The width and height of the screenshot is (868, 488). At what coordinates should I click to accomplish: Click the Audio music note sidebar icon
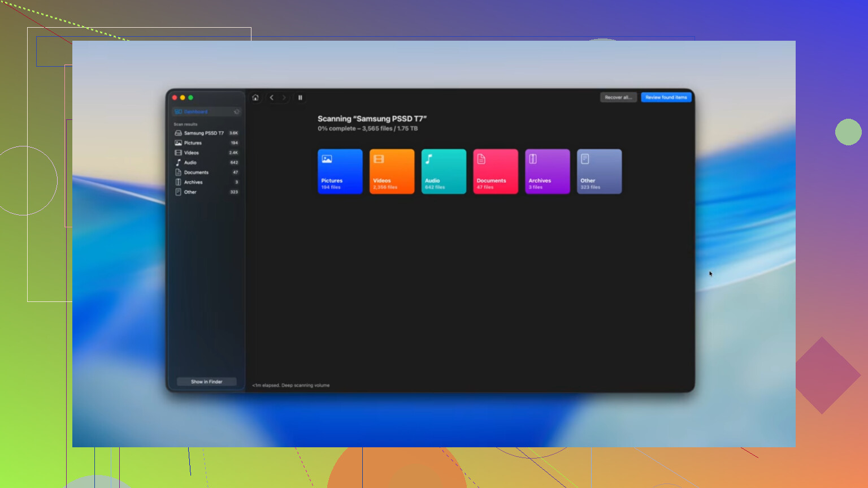click(x=178, y=162)
